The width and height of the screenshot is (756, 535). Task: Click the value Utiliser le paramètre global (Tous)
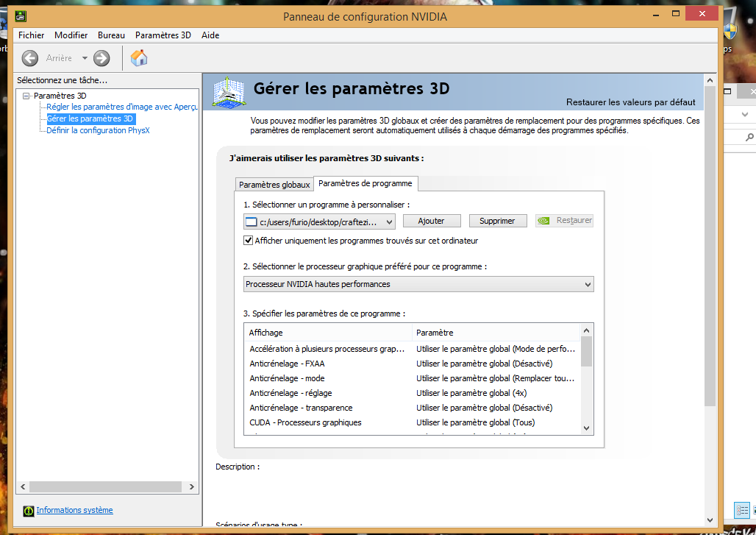[475, 422]
